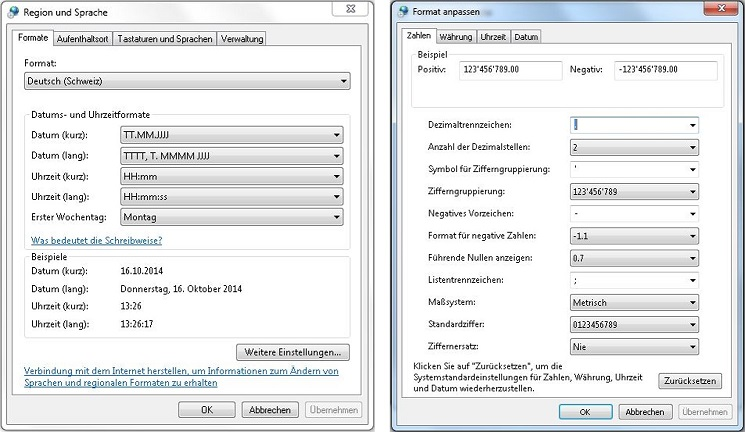The image size is (745, 432).
Task: Click inside the Dezimaltrennzeichen input field
Action: 627,125
